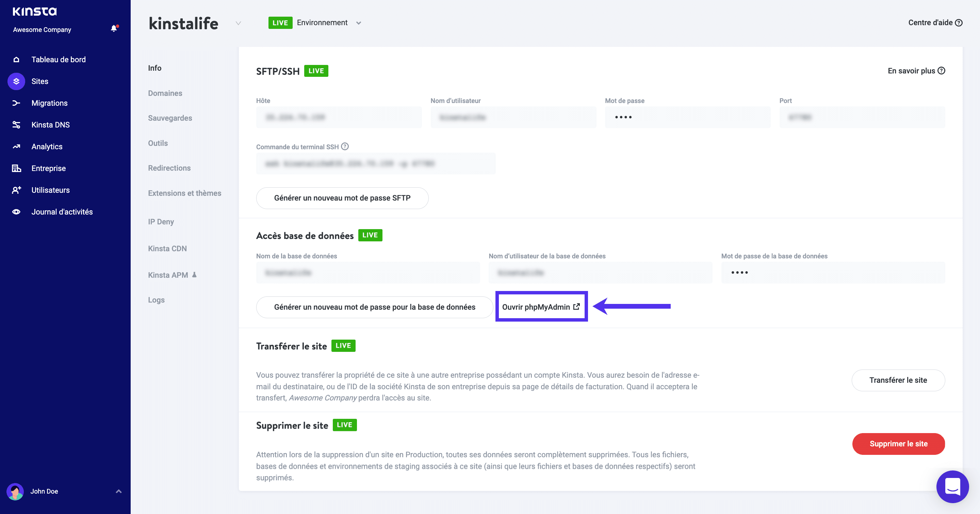The width and height of the screenshot is (980, 514).
Task: Expand the kinstalife site name dropdown
Action: point(239,23)
